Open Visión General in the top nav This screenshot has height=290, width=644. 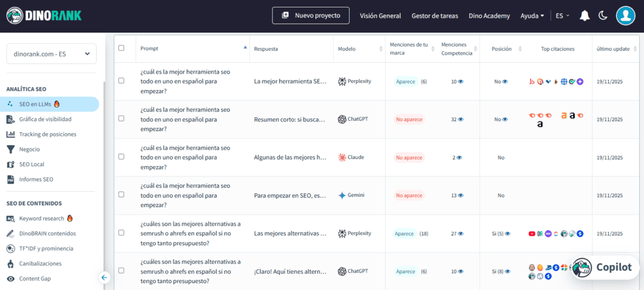[x=380, y=16]
